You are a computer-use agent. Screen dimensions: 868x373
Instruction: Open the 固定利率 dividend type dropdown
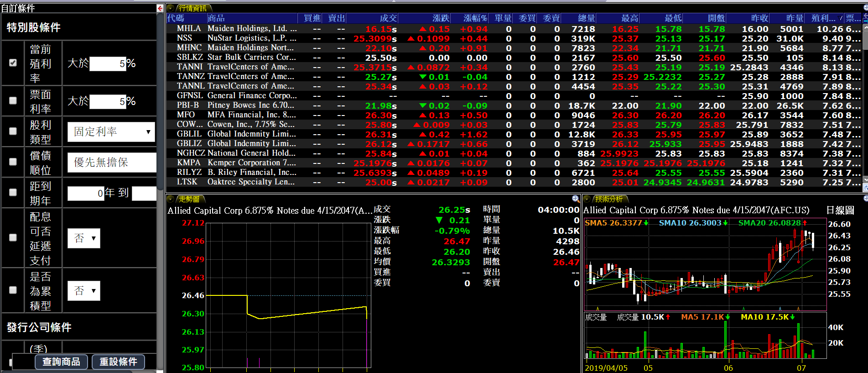tap(111, 132)
